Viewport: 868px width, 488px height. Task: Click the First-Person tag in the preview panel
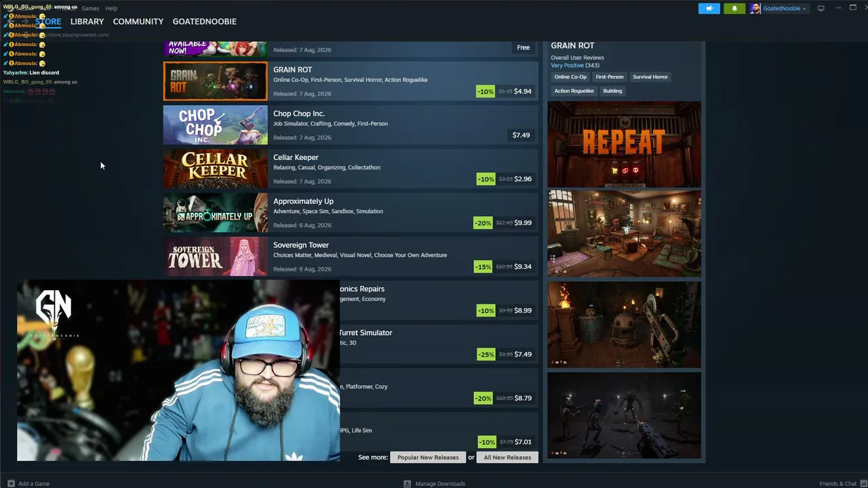610,77
